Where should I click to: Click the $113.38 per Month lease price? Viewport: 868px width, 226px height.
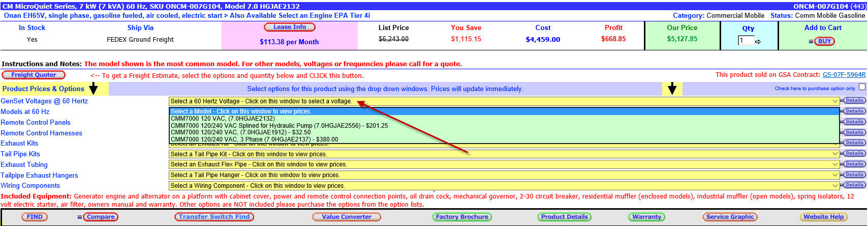click(289, 42)
